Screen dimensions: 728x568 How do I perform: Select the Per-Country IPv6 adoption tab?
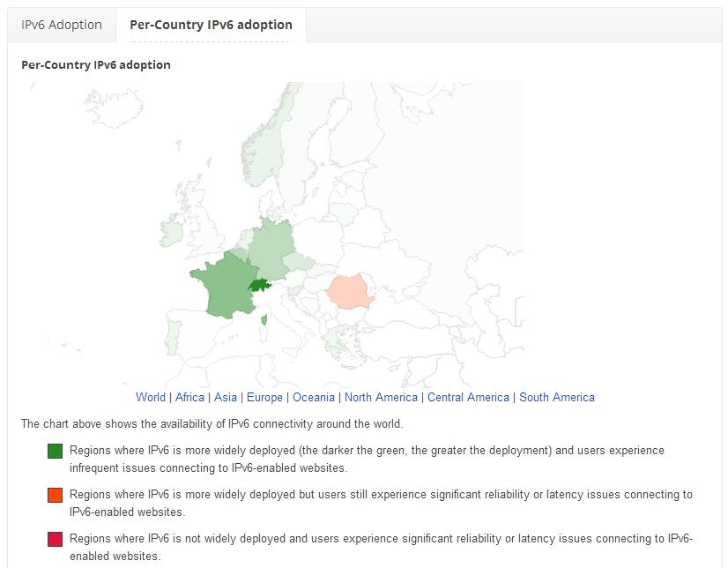[x=211, y=25]
